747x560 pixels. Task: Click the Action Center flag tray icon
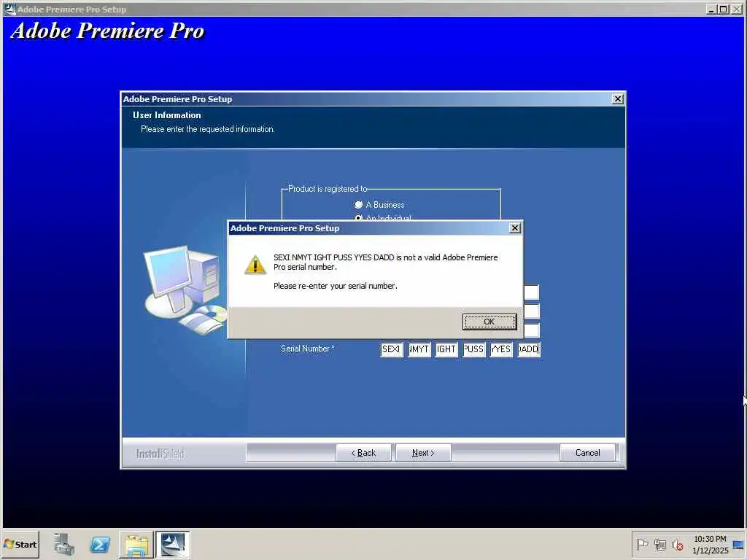(642, 544)
